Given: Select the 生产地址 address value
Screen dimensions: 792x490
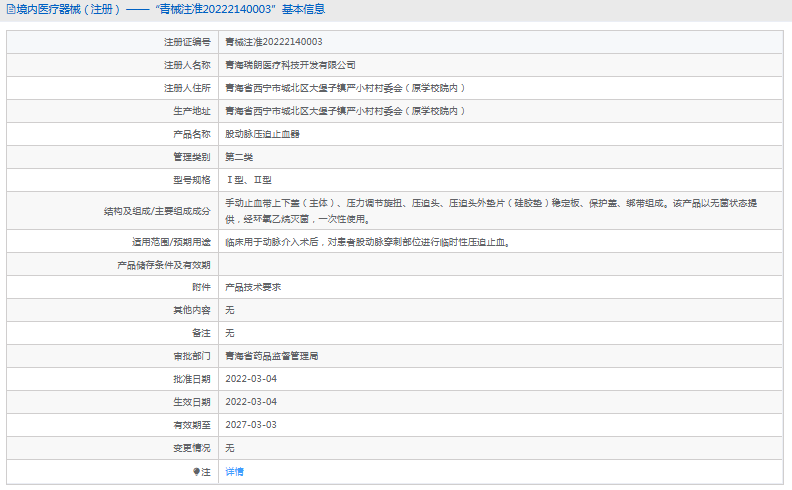Looking at the screenshot, I should pos(345,111).
